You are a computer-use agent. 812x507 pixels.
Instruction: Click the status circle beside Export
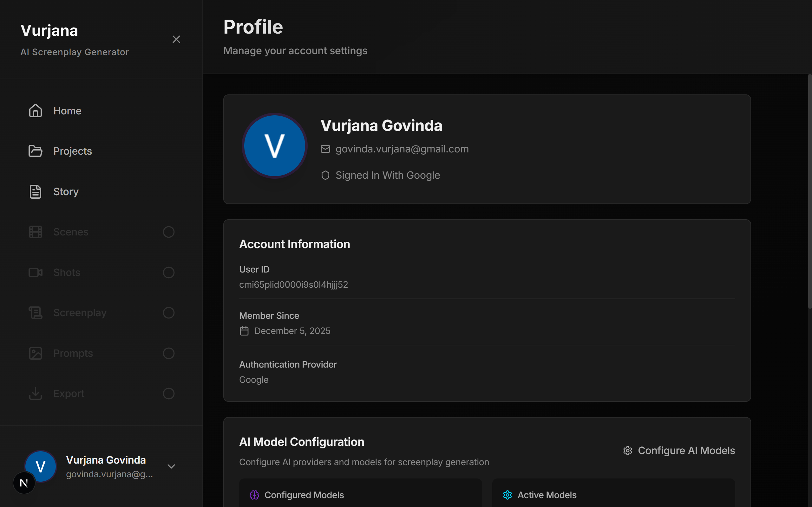pos(168,393)
